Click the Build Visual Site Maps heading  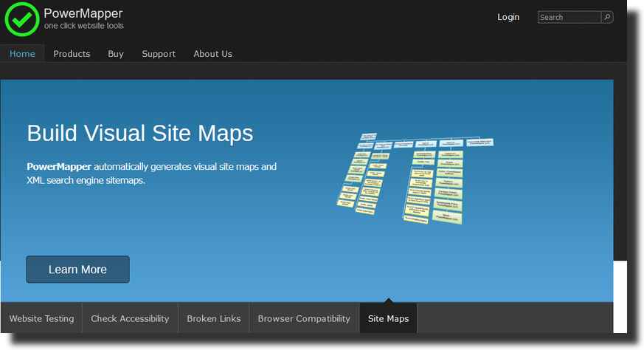(140, 133)
